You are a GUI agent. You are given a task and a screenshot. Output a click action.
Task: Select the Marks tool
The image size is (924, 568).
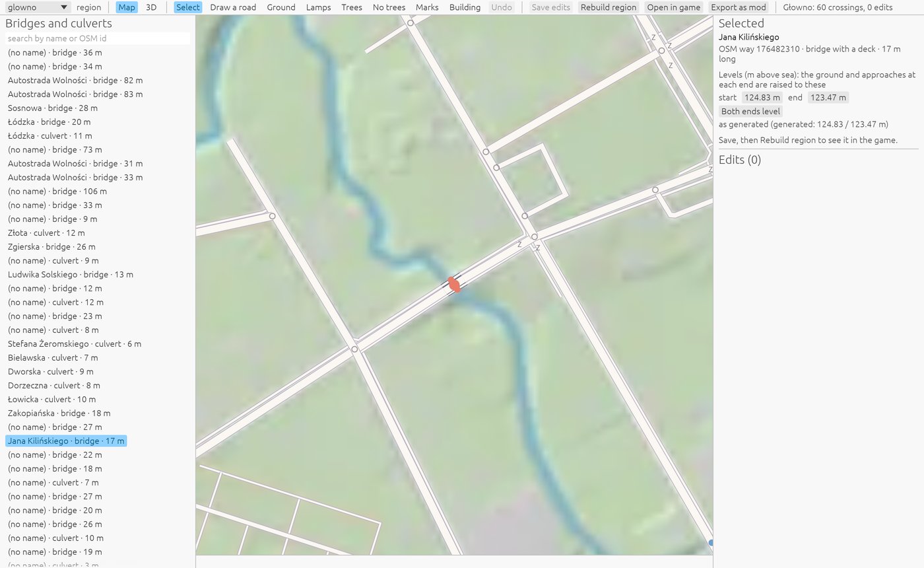(428, 7)
